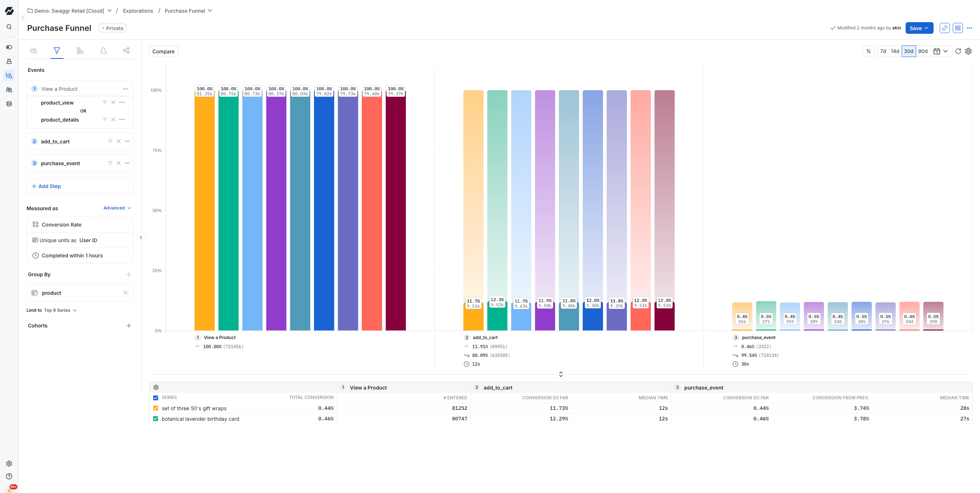Uncheck botanical lavender birthday card series
This screenshot has width=980, height=493.
[x=156, y=418]
